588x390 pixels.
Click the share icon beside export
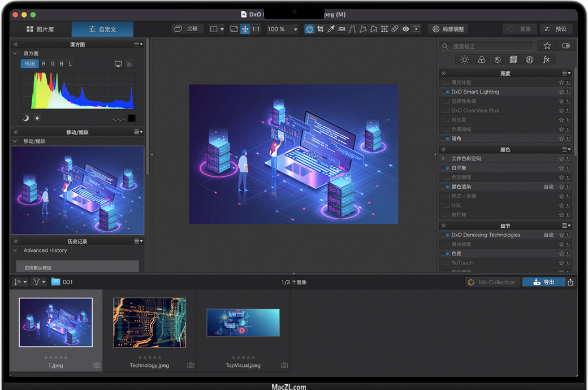[x=570, y=282]
